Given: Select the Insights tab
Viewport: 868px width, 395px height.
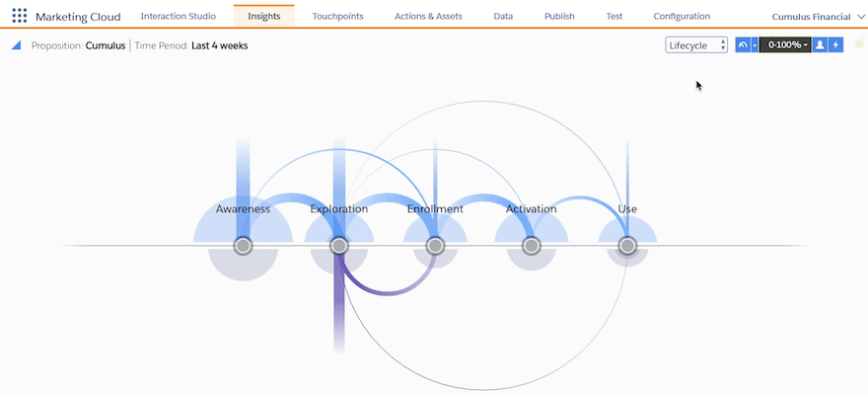Looking at the screenshot, I should 264,16.
